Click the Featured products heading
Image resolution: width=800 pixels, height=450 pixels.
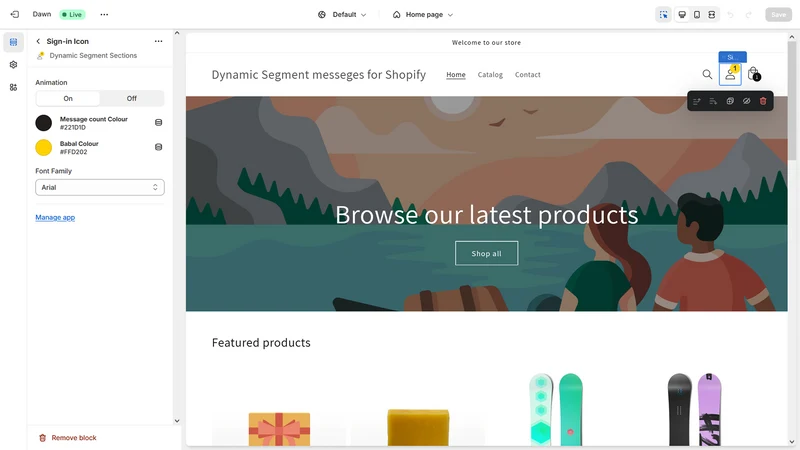[x=261, y=342]
